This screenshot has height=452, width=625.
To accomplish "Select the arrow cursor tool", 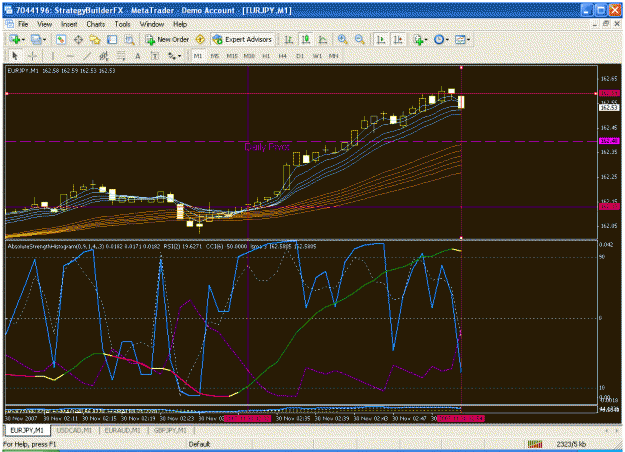I will (16, 56).
